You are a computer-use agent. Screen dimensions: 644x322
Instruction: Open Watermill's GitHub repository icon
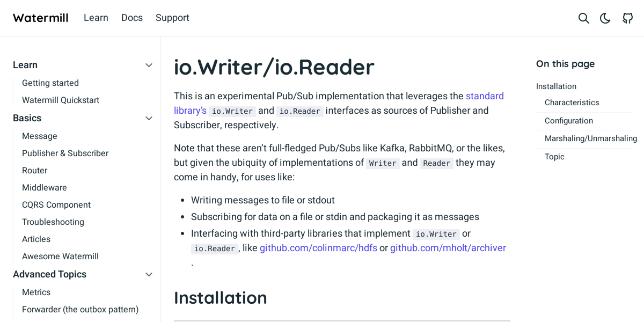pos(627,18)
